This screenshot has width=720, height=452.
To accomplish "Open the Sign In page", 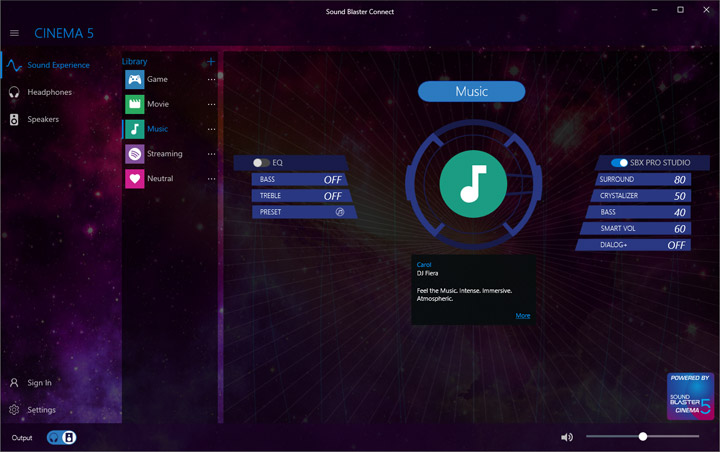I will tap(39, 383).
